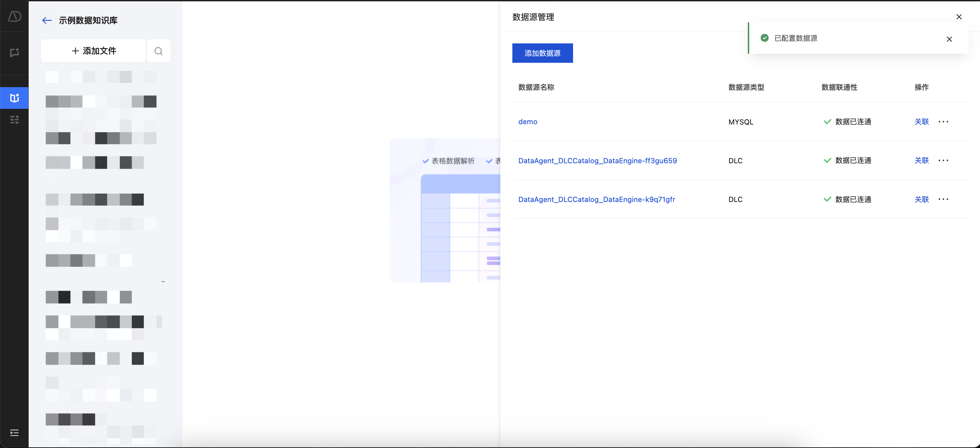Viewport: 980px width, 448px height.
Task: Click the 添加数据源 button
Action: tap(542, 53)
